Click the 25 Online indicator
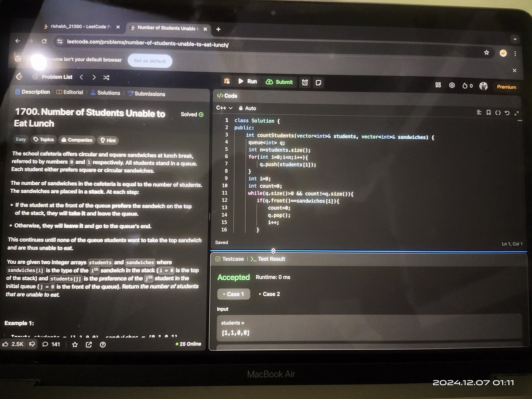The image size is (532, 399). 188,344
